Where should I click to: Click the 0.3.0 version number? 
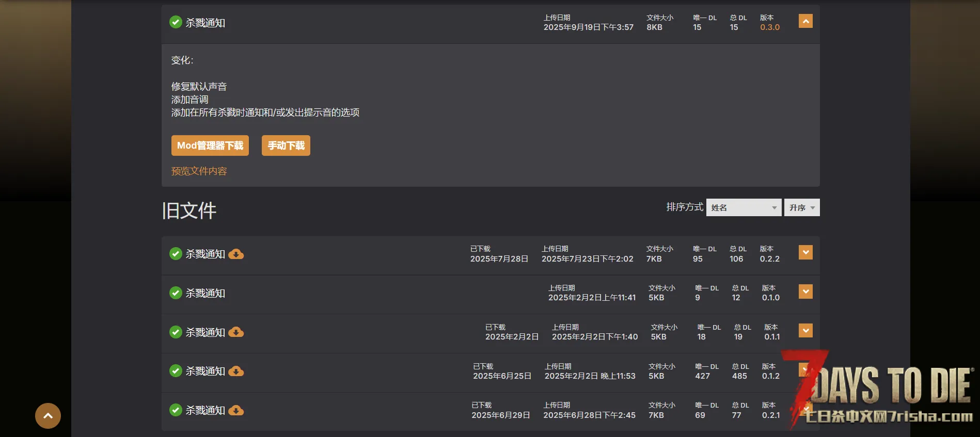pos(769,27)
